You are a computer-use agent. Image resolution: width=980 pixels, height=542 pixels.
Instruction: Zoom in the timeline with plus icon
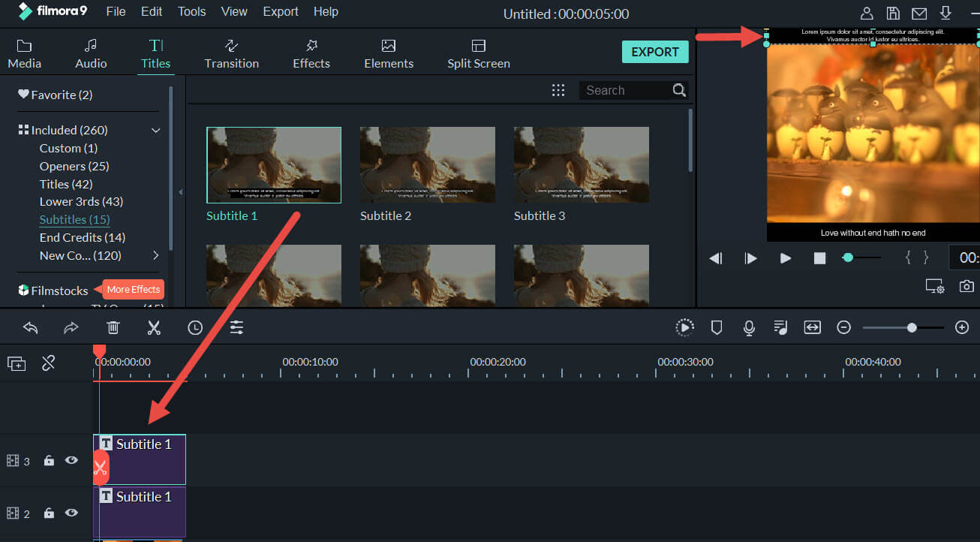pyautogui.click(x=962, y=327)
